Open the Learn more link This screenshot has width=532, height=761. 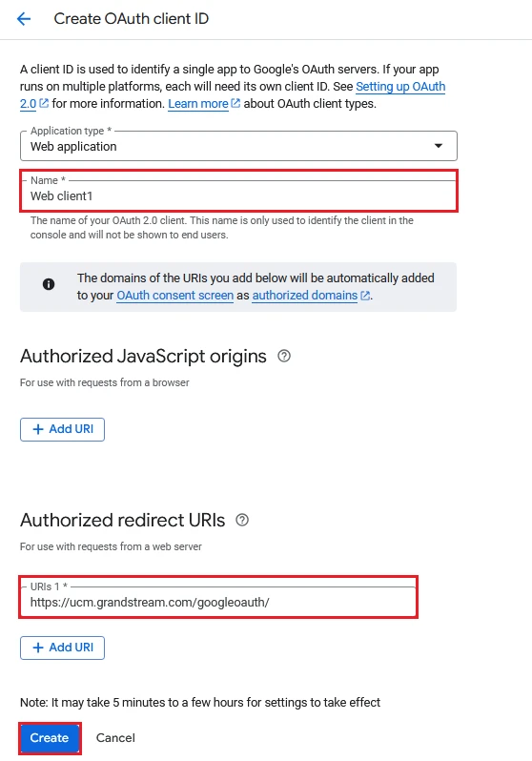pos(198,103)
